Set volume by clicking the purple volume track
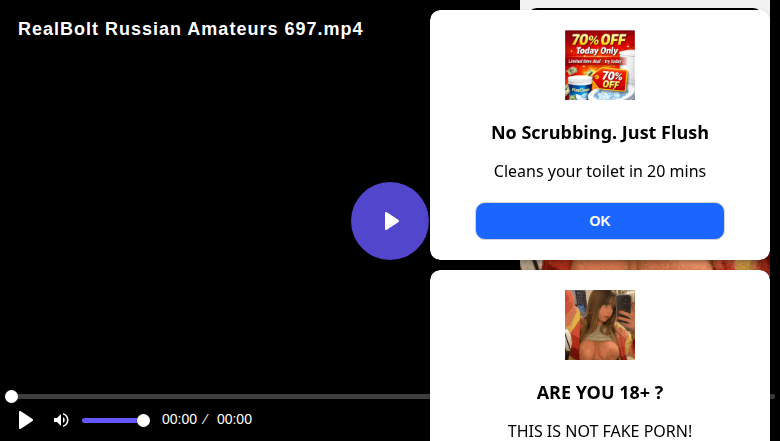Image resolution: width=780 pixels, height=441 pixels. pos(110,421)
